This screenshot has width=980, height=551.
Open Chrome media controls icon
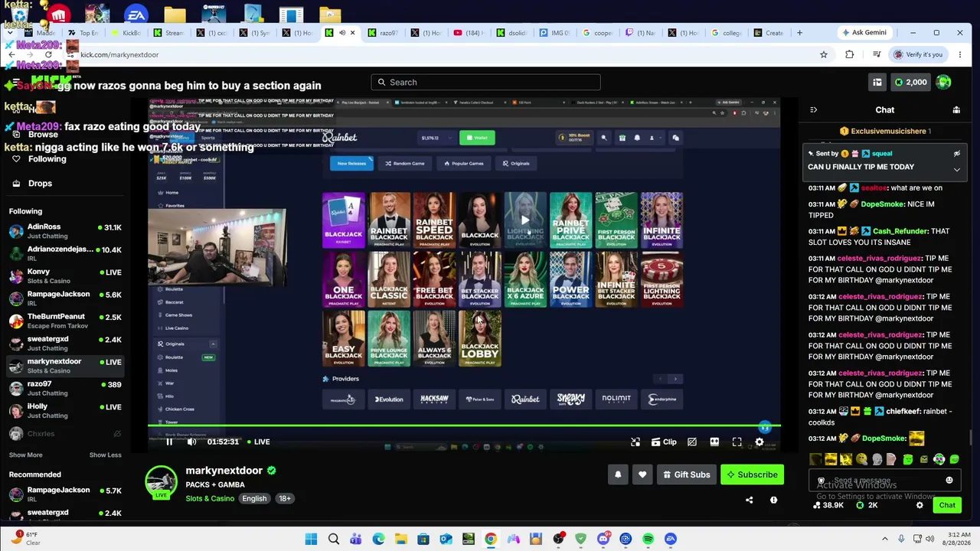coord(876,54)
